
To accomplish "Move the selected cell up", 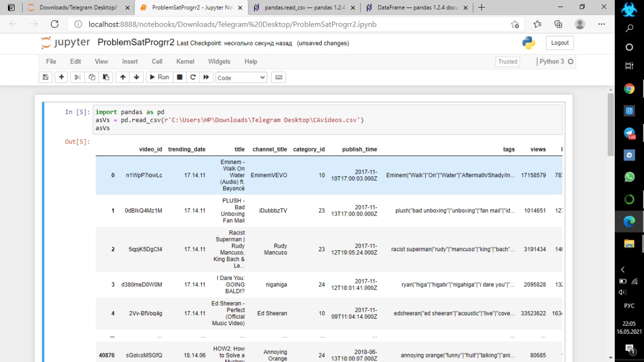I will pyautogui.click(x=122, y=78).
